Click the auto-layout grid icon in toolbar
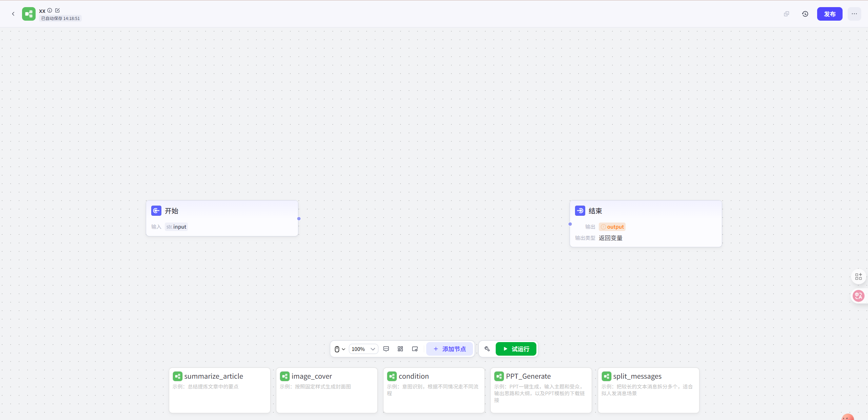This screenshot has width=868, height=420. 400,349
